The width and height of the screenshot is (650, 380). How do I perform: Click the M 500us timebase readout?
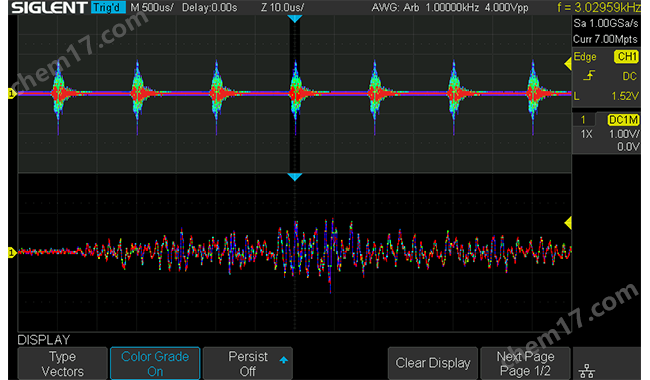(x=152, y=7)
